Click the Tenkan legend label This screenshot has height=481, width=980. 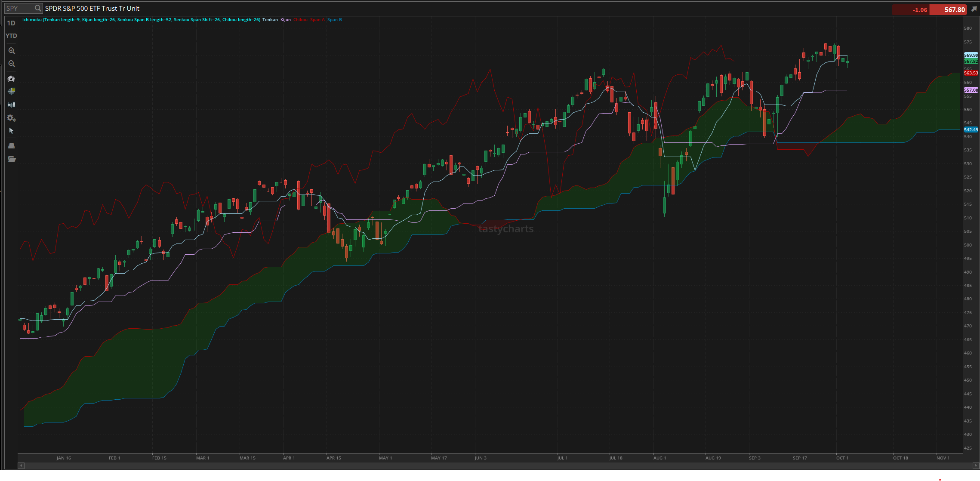(270, 20)
